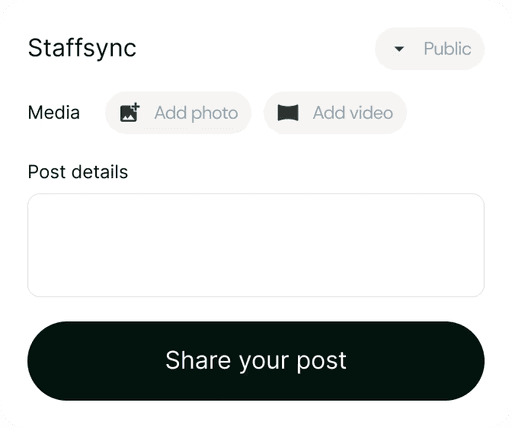Choose the photo upload option under Media
The width and height of the screenshot is (512, 428).
(x=178, y=113)
